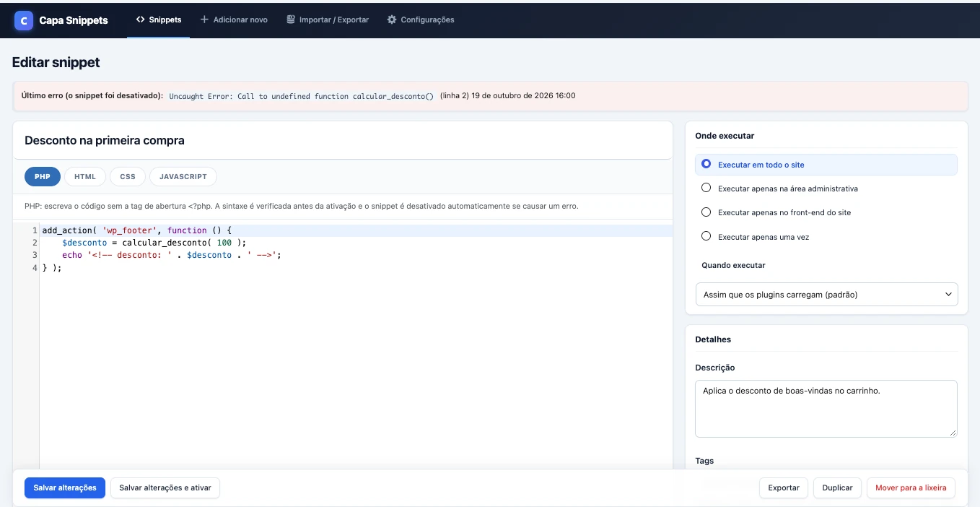This screenshot has height=507, width=980.
Task: Click the Configurações gear icon
Action: pos(392,19)
